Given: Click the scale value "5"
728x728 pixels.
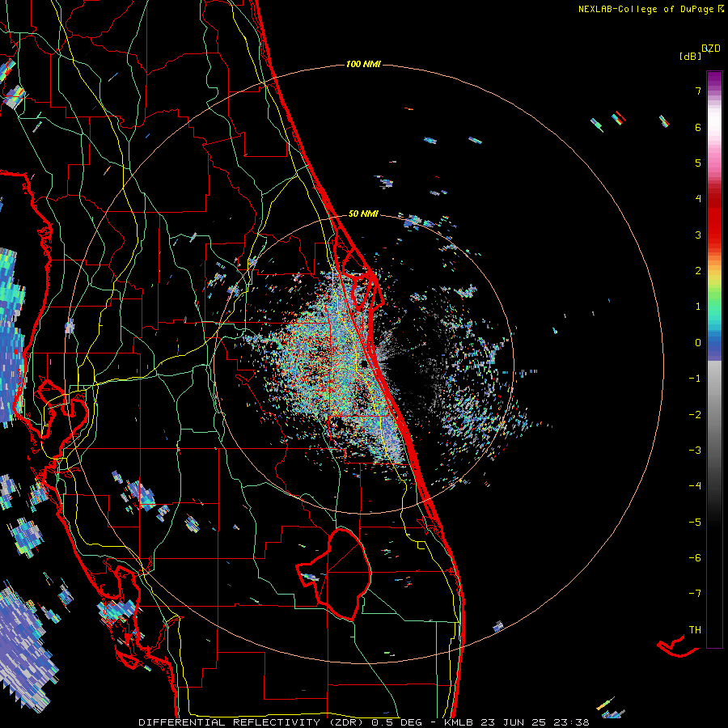Looking at the screenshot, I should [698, 163].
